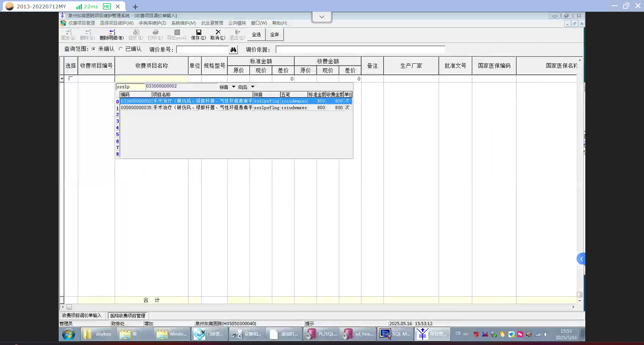Viewport: 644px width, 345px height.
Task: Click the 全选 button
Action: [256, 35]
